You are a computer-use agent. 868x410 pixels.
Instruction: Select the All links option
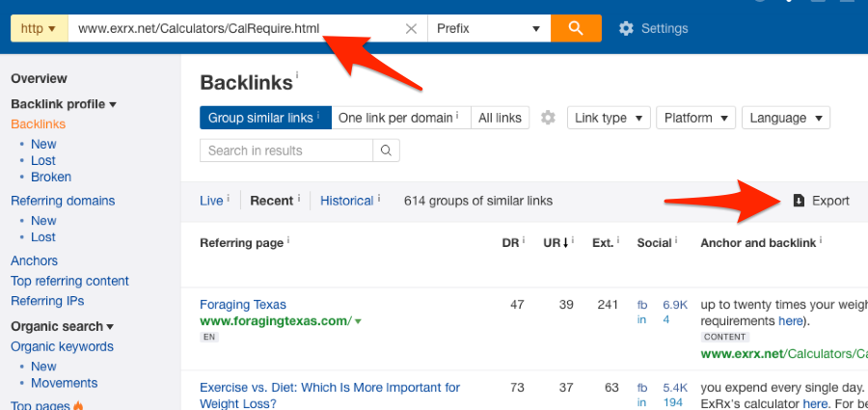tap(500, 118)
